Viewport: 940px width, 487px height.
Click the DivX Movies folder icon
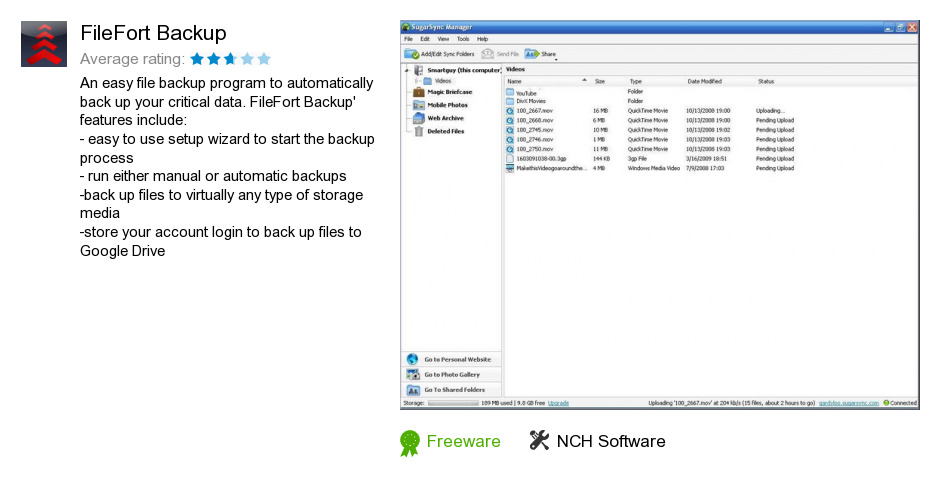[x=510, y=101]
